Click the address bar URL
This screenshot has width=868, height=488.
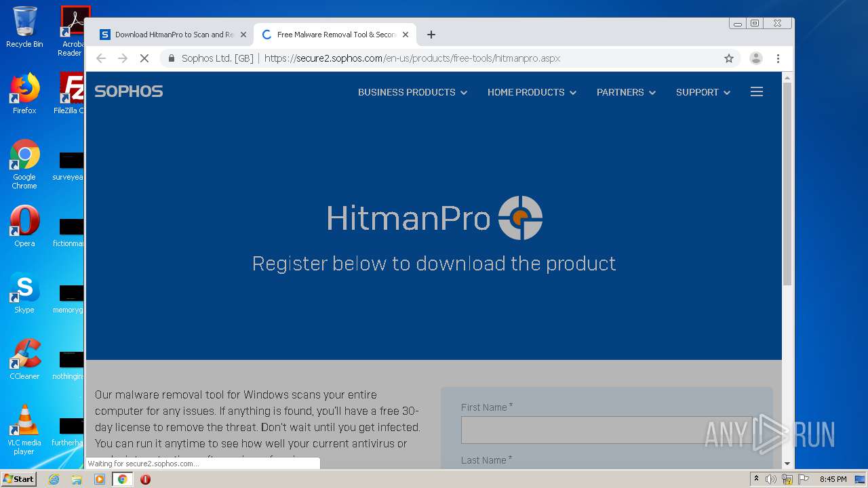[412, 58]
